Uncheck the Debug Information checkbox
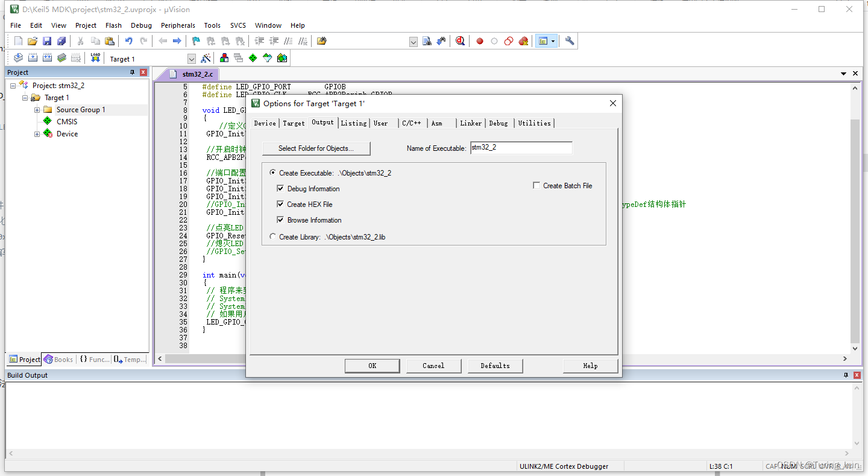 coord(280,188)
